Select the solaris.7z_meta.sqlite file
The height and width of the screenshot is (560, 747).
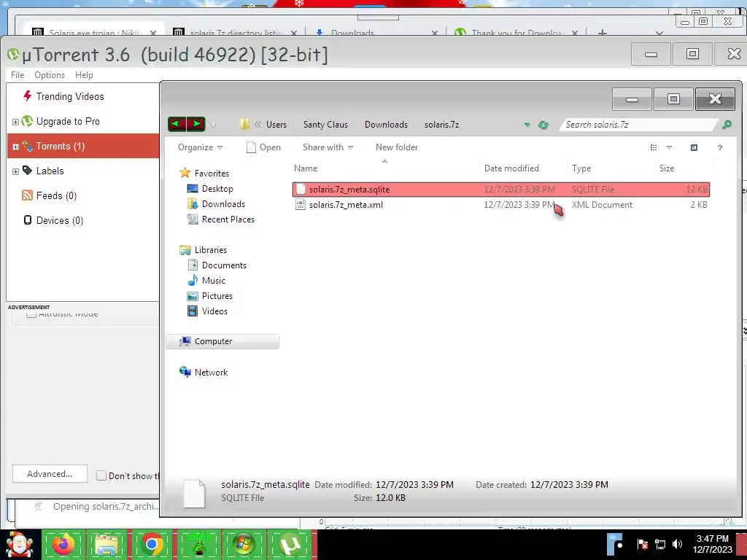tap(501, 189)
